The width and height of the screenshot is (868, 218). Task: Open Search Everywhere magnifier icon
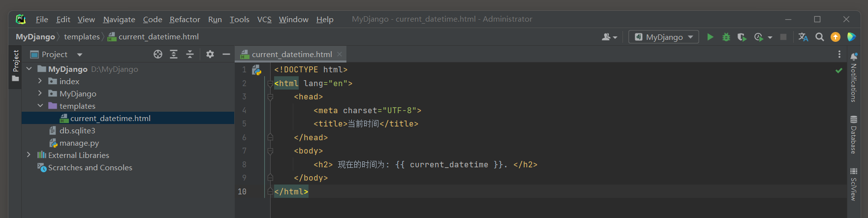coord(819,37)
